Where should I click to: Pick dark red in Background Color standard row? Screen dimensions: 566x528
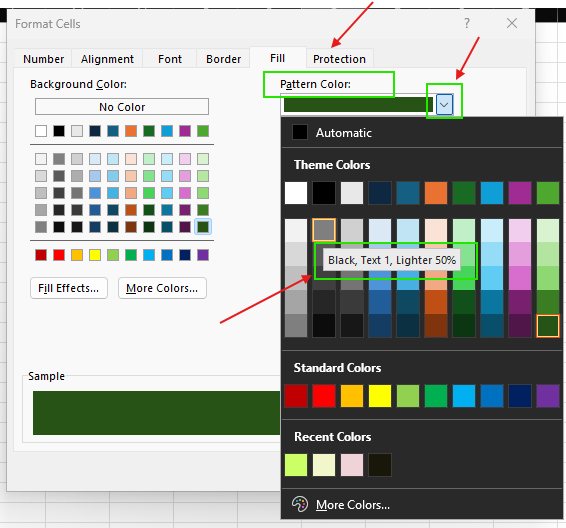[41, 255]
